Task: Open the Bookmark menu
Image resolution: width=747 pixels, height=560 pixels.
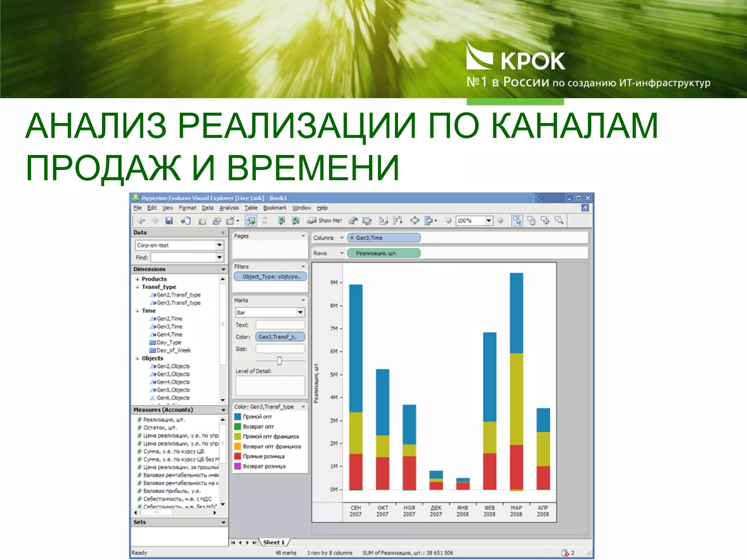Action: [x=275, y=208]
